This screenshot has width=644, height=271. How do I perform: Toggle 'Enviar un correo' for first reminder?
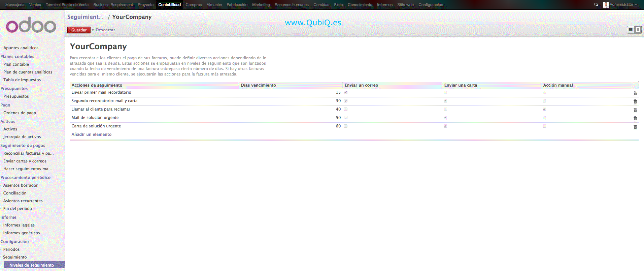tap(346, 92)
